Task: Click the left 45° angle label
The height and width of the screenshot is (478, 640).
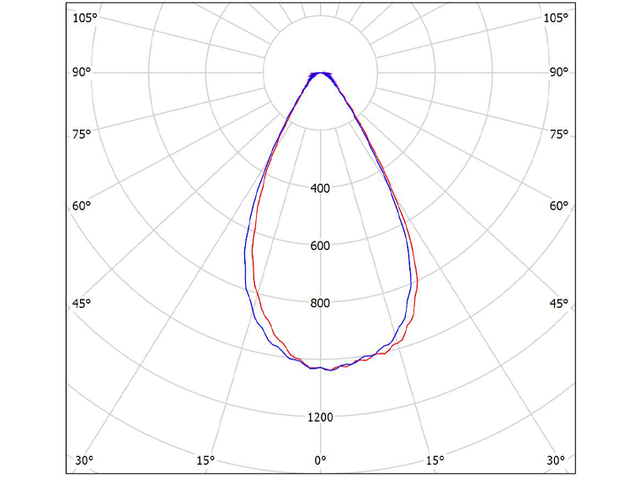Action: pyautogui.click(x=82, y=304)
